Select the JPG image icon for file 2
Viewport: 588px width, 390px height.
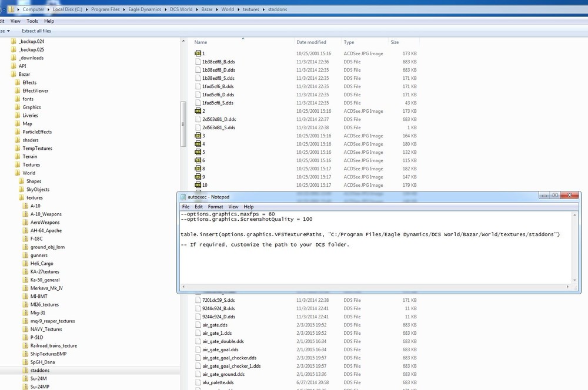198,111
